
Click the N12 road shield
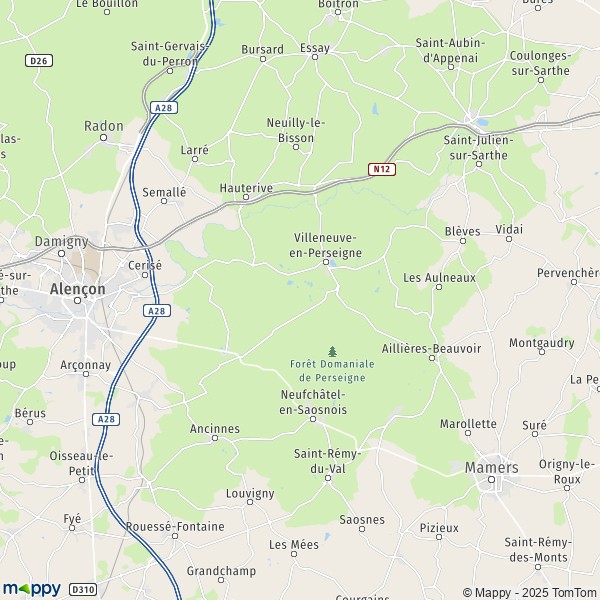[382, 169]
